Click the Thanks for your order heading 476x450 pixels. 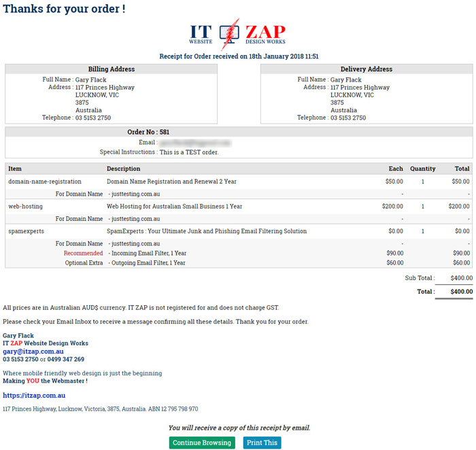[64, 10]
